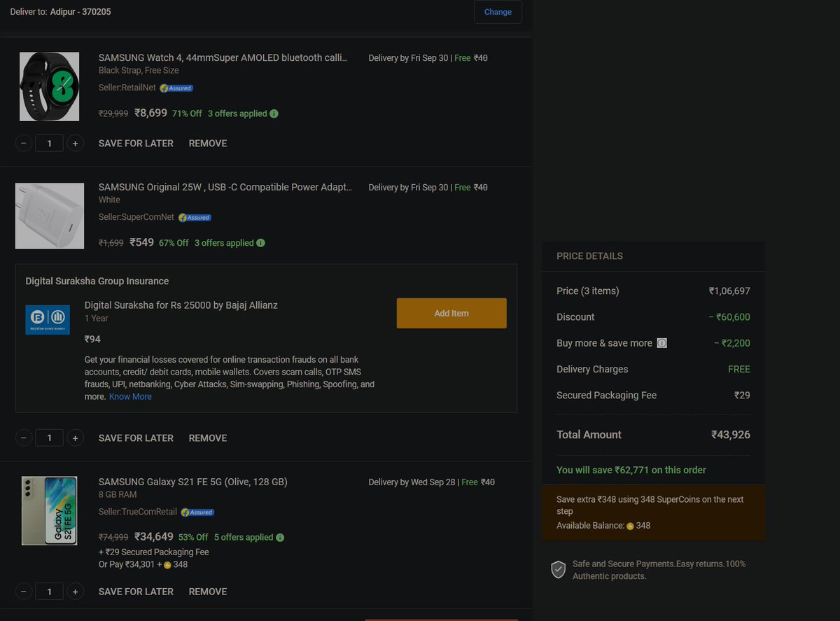Decrease quantity of Samsung Watch 4
Viewport: 840px width, 621px height.
coord(24,144)
